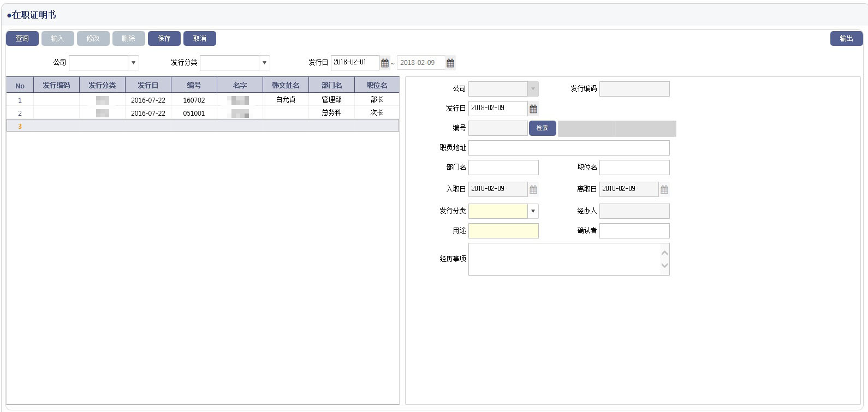Click calendar icon next to 入职日
Viewport: 868px width, 412px height.
pos(533,189)
